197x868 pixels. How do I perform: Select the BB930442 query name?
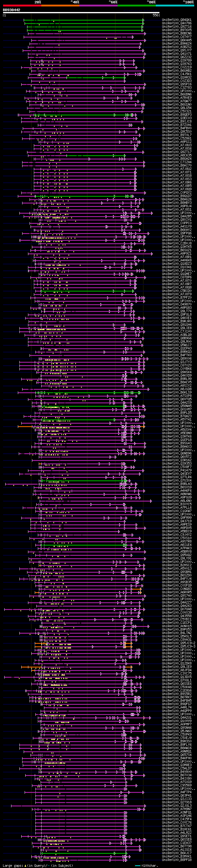tap(11, 10)
